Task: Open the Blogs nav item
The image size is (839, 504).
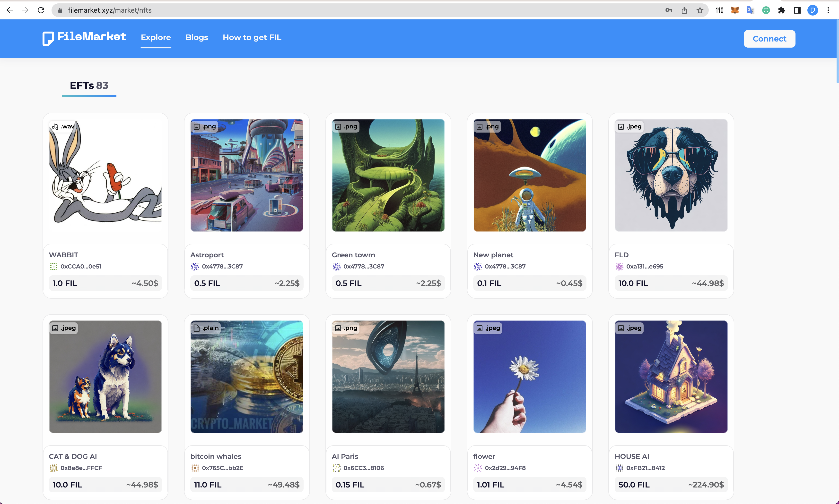Action: (196, 37)
